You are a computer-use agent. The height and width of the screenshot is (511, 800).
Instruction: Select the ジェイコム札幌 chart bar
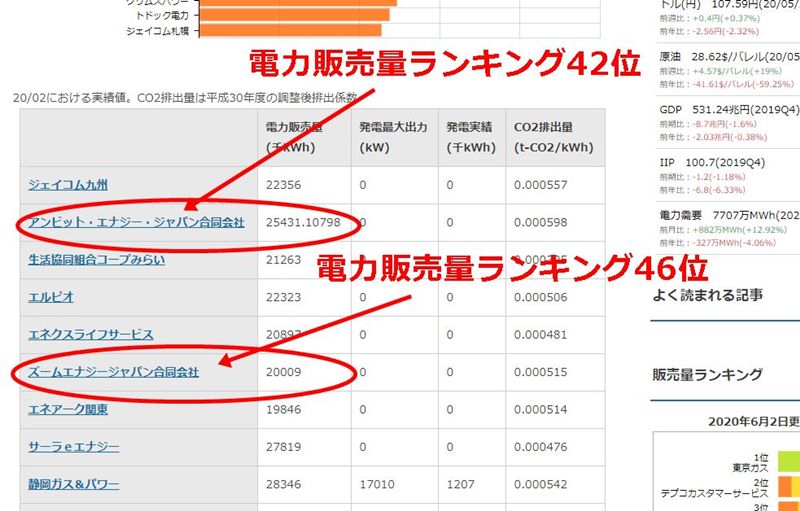click(x=290, y=31)
